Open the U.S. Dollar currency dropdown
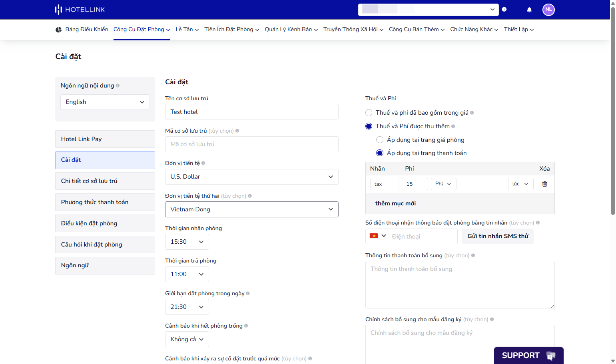 click(x=252, y=177)
